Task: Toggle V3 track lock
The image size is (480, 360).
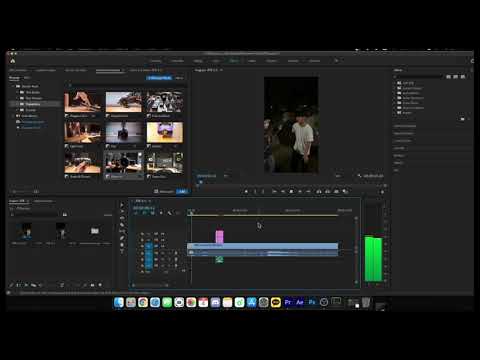Action: [x=142, y=234]
